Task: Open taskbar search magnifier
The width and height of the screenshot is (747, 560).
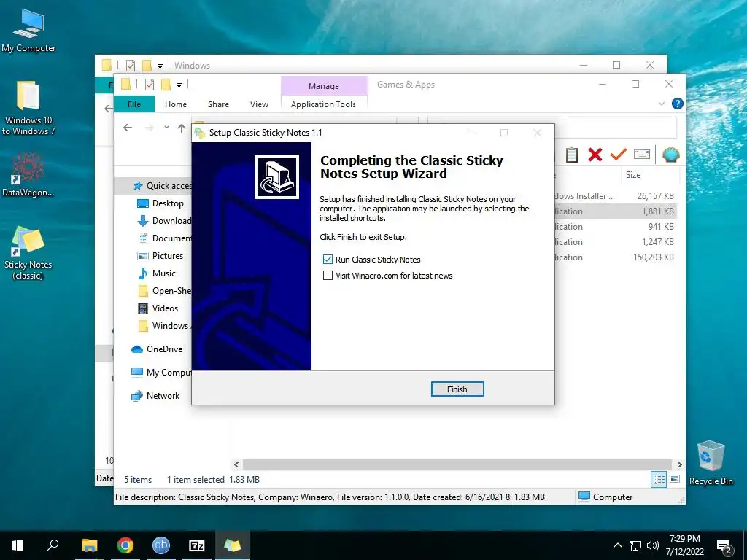Action: pos(53,545)
